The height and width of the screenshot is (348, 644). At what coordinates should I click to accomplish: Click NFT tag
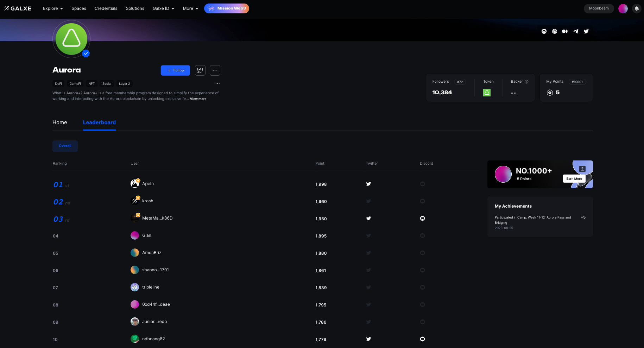click(91, 84)
